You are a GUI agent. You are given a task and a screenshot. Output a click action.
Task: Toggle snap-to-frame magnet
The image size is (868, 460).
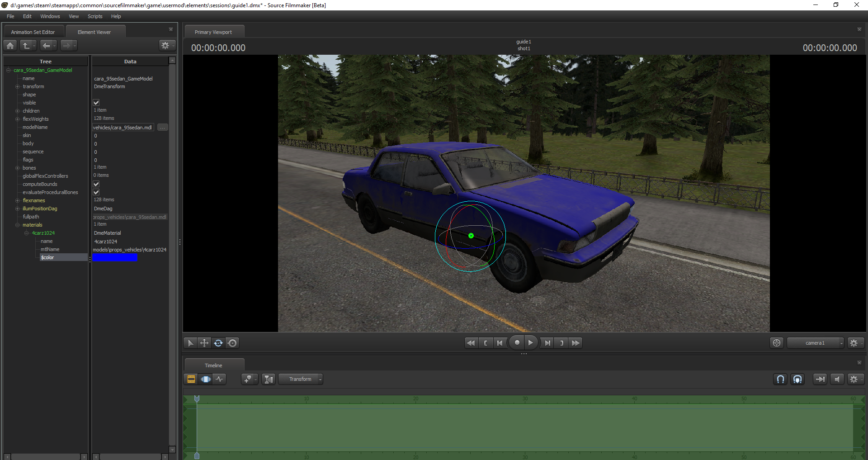[797, 379]
